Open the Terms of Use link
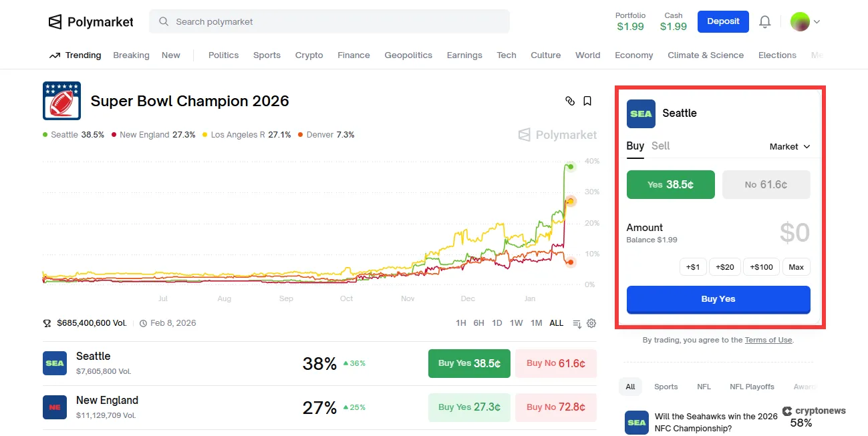This screenshot has height=436, width=868. click(768, 340)
